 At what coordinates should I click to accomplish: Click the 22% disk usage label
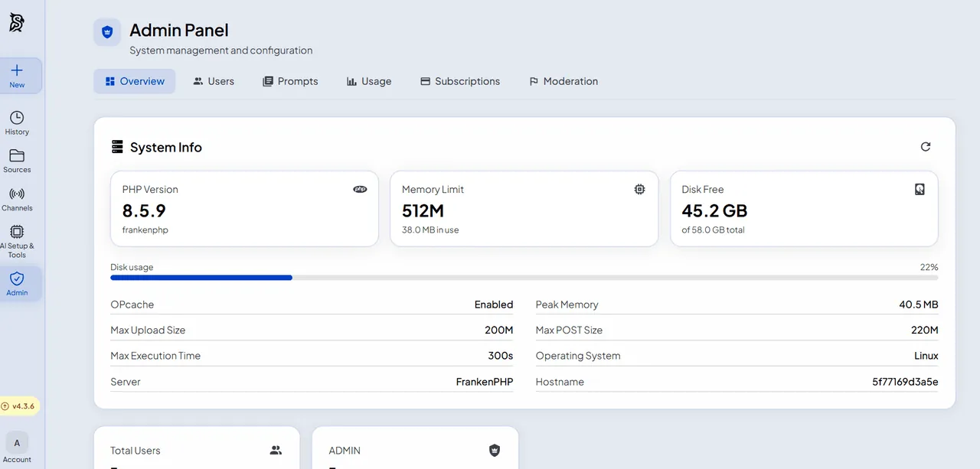(929, 267)
